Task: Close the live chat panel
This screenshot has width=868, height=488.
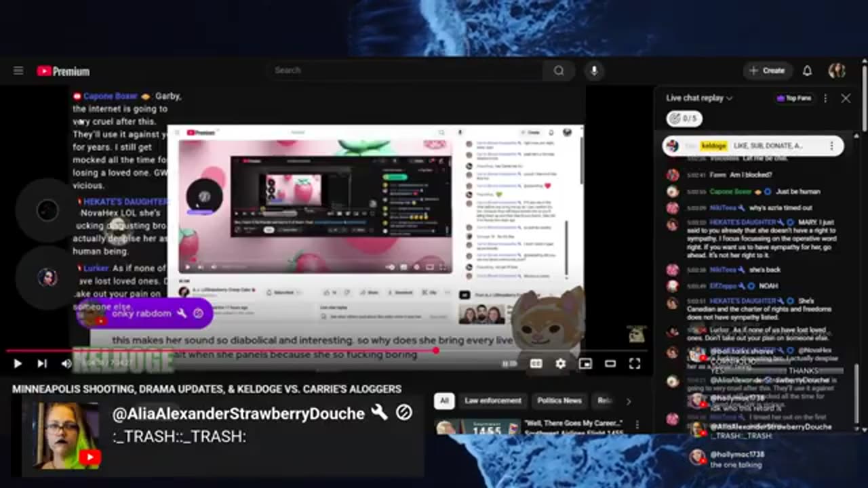Action: point(846,98)
